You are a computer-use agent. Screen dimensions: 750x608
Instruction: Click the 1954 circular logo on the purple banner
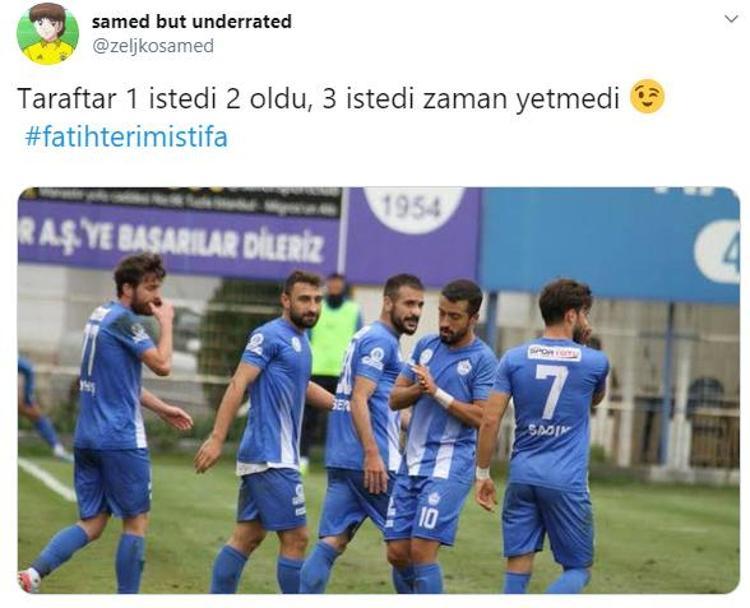tap(413, 209)
